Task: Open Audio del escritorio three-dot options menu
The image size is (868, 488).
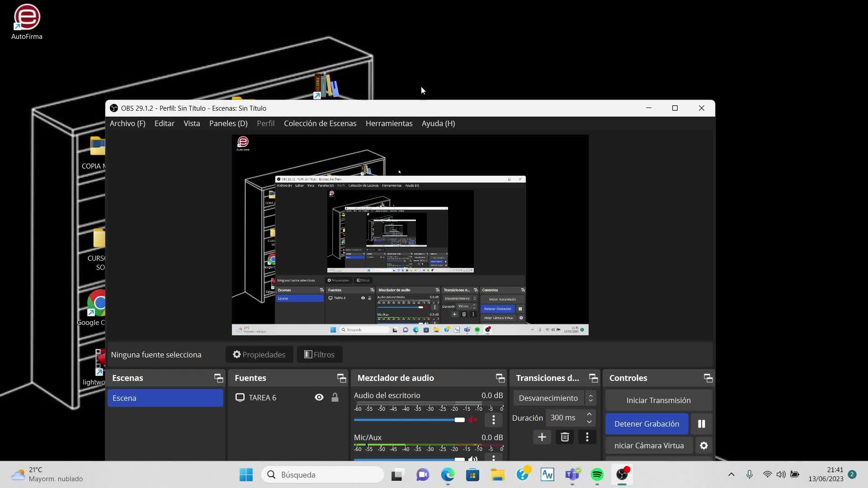Action: tap(493, 420)
